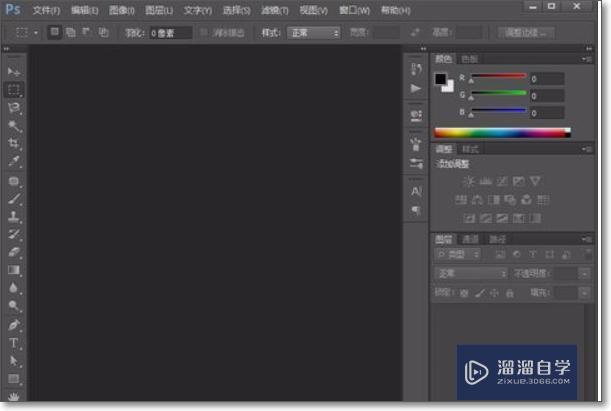The image size is (611, 411).
Task: Select the Crop tool
Action: tap(14, 143)
